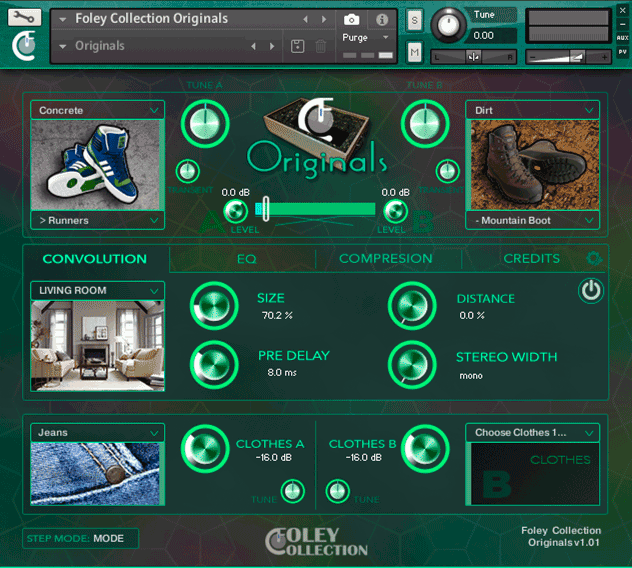Open the Choose Clothes 1... dropdown
The height and width of the screenshot is (568, 632).
coord(532,433)
